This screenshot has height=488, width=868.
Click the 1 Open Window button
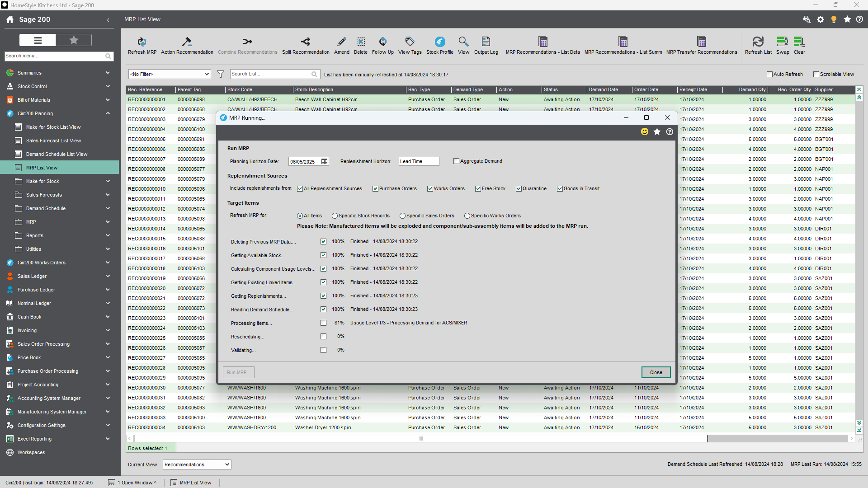click(132, 483)
